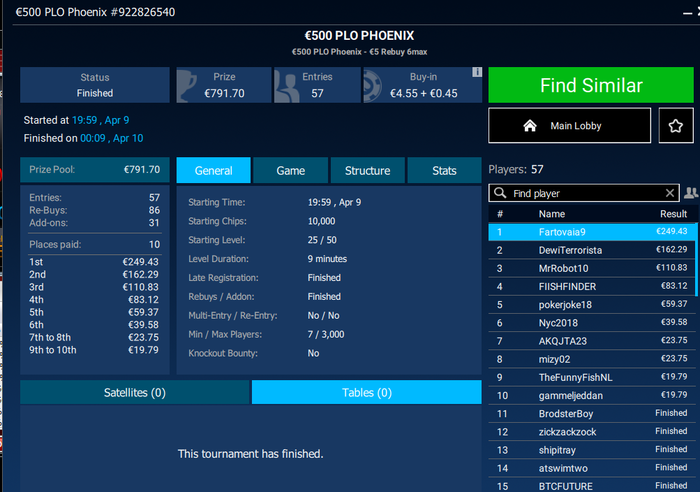Click the trophy icon in Prize box
Viewport: 700px width, 492px height.
point(187,85)
